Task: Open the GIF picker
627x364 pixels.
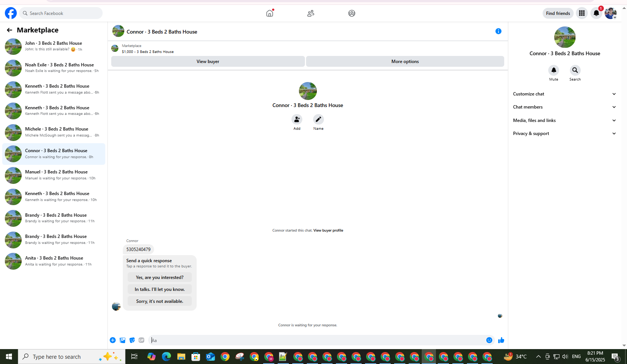Action: point(141,340)
